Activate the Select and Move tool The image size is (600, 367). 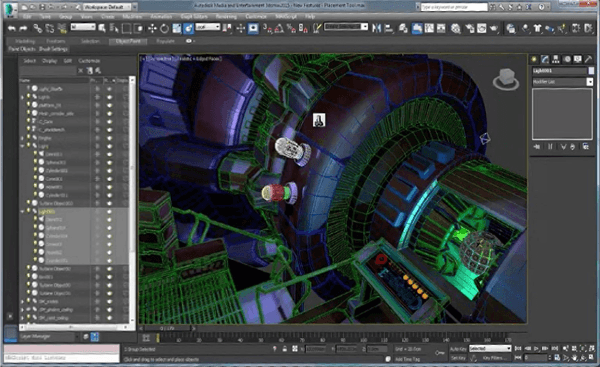pyautogui.click(x=152, y=28)
